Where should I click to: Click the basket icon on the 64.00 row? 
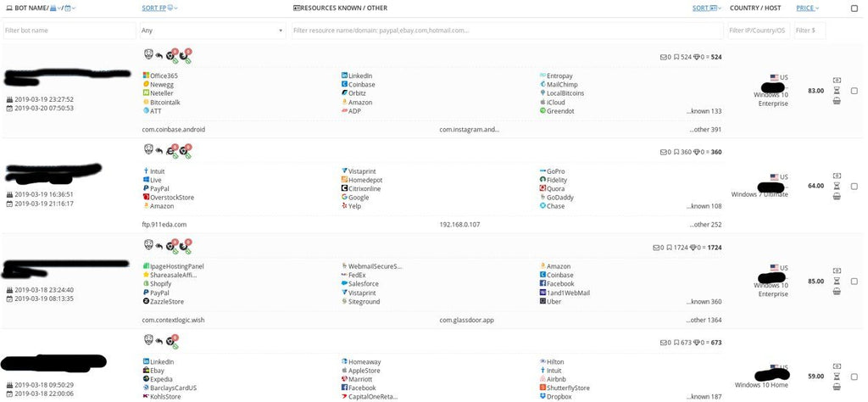[x=837, y=196]
